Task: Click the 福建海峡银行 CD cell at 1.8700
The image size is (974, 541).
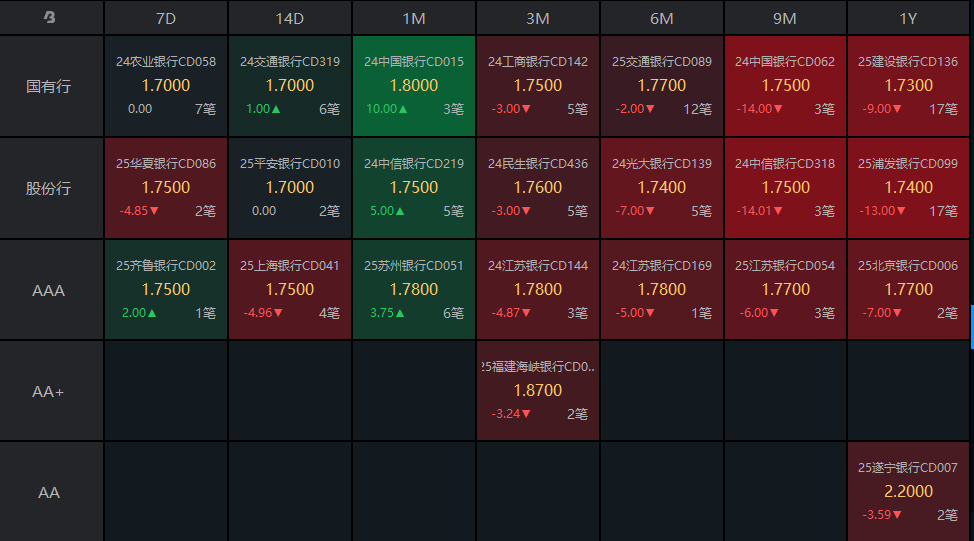Action: (538, 391)
